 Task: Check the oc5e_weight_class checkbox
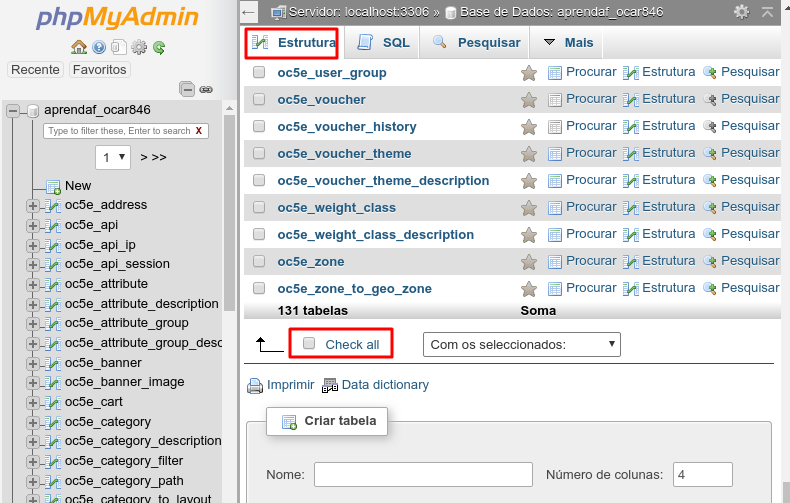(259, 207)
